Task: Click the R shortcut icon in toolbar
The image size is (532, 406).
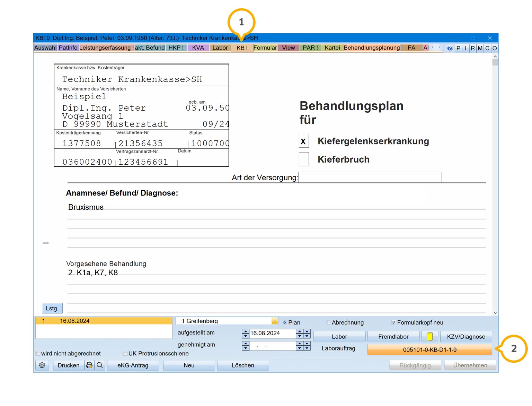Action: (x=473, y=48)
